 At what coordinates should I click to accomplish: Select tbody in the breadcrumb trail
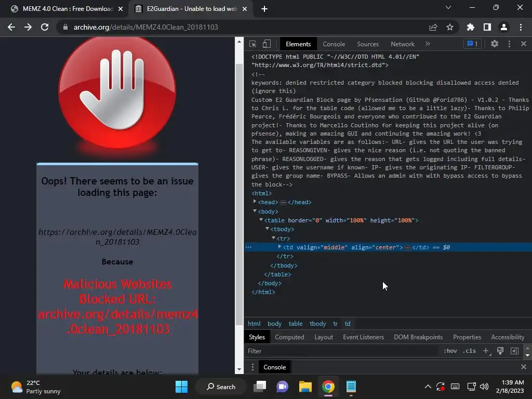317,324
